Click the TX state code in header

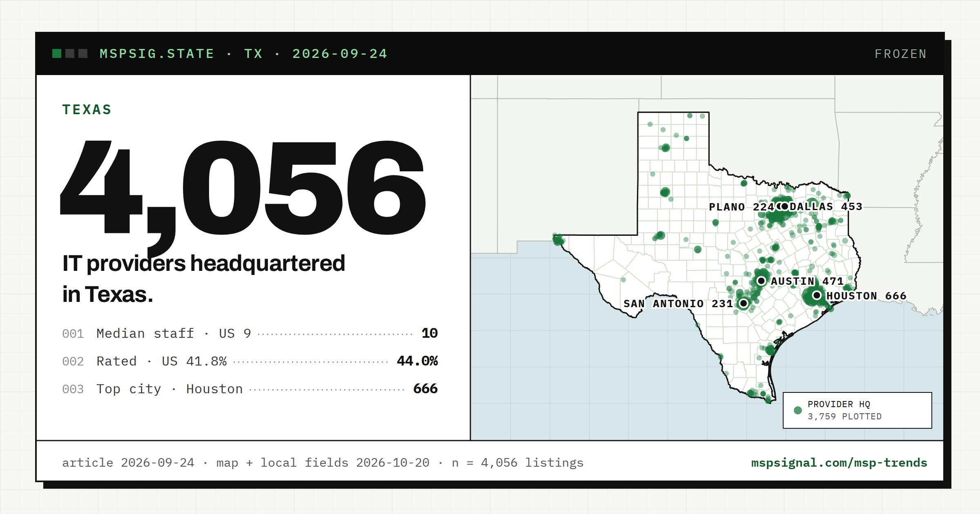tap(253, 54)
